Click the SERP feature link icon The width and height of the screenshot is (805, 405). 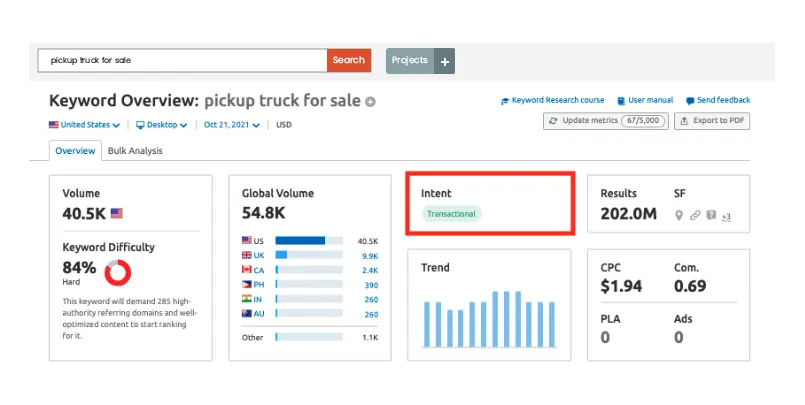click(x=695, y=216)
